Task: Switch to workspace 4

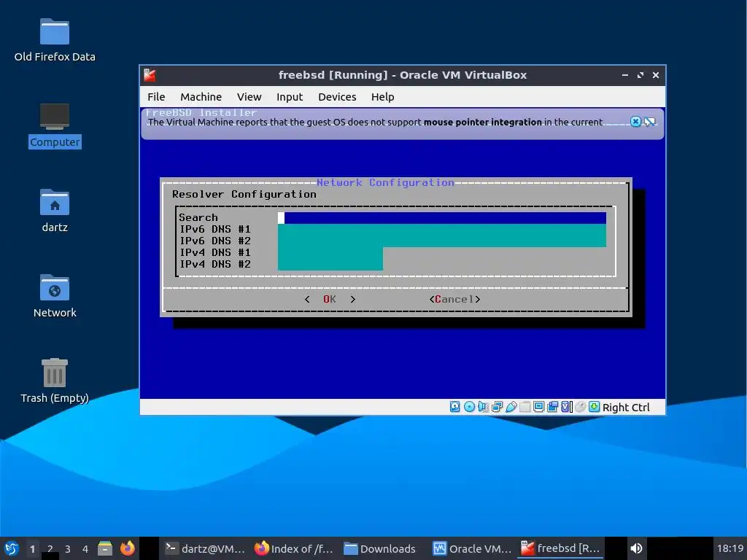Action: tap(85, 548)
